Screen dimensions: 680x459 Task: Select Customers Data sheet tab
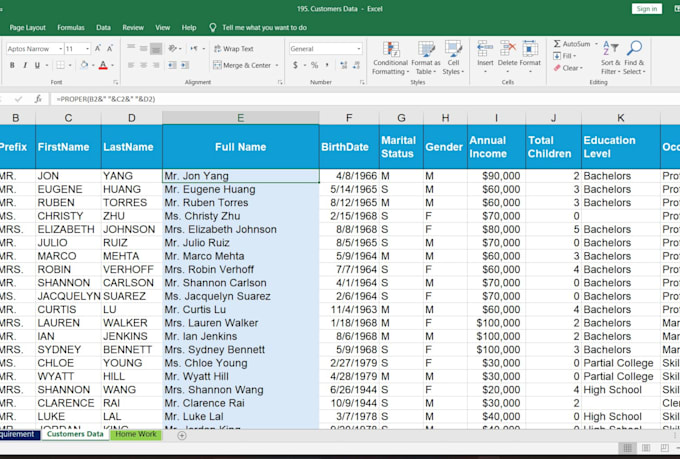tap(75, 434)
